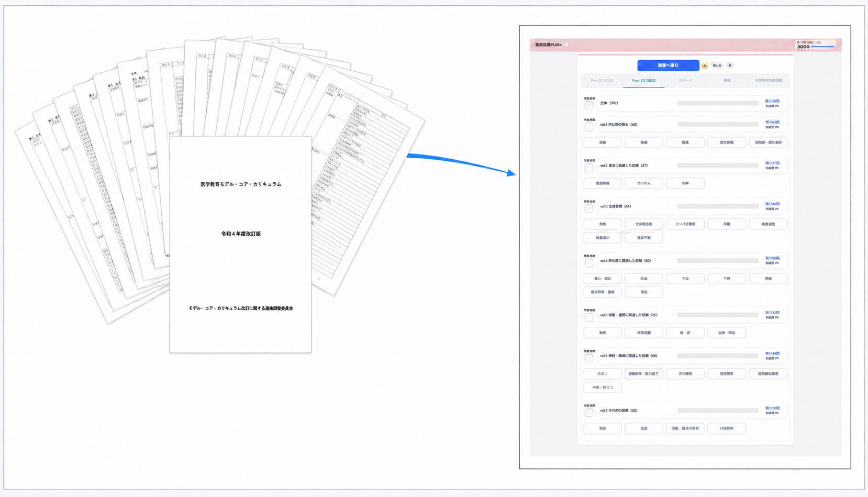Click the round icon right of 使い方
Screen dimensions: 868x497
pyautogui.click(x=730, y=65)
